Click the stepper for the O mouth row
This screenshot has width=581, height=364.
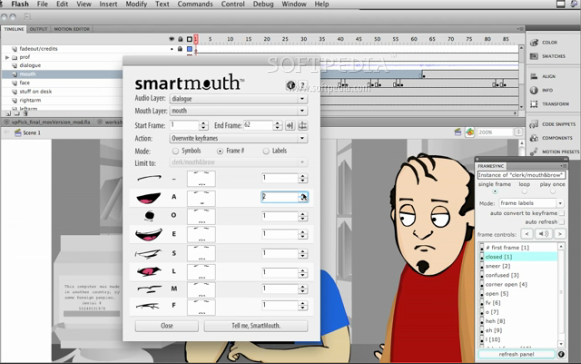click(x=303, y=216)
